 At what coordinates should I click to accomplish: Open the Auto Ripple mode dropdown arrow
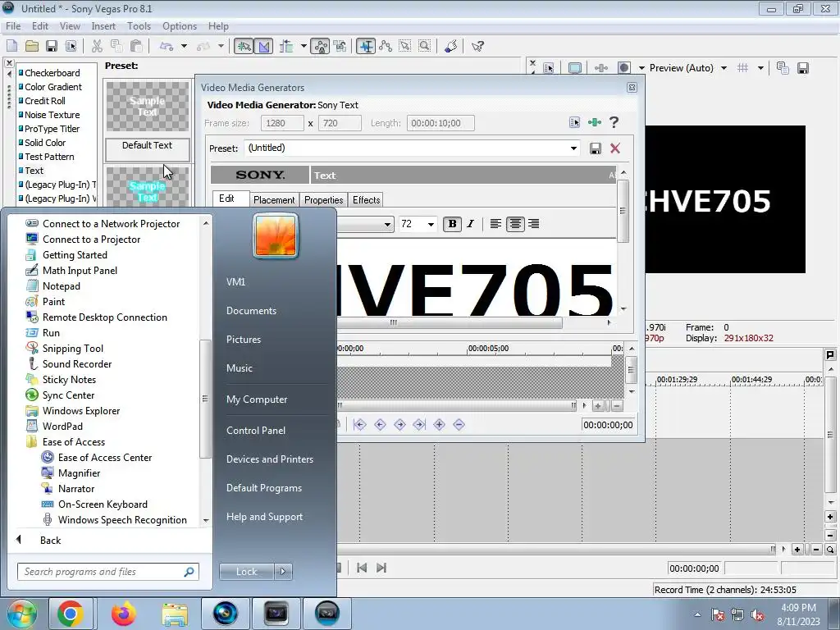(304, 46)
